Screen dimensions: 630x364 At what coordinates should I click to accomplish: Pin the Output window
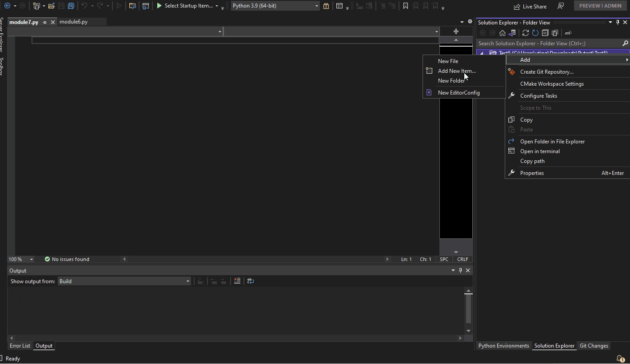(x=460, y=270)
